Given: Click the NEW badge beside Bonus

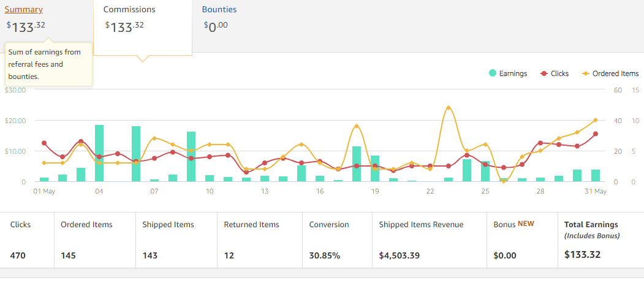Looking at the screenshot, I should [x=526, y=224].
